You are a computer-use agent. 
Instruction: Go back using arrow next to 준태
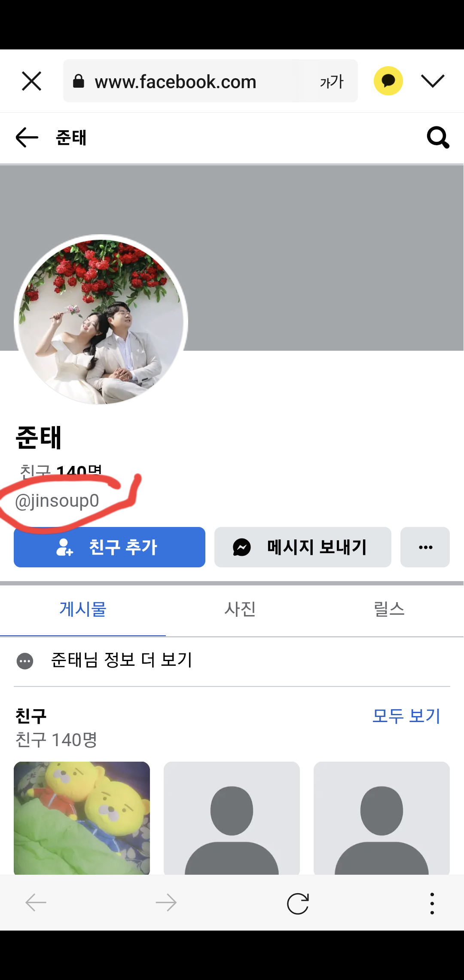[27, 138]
